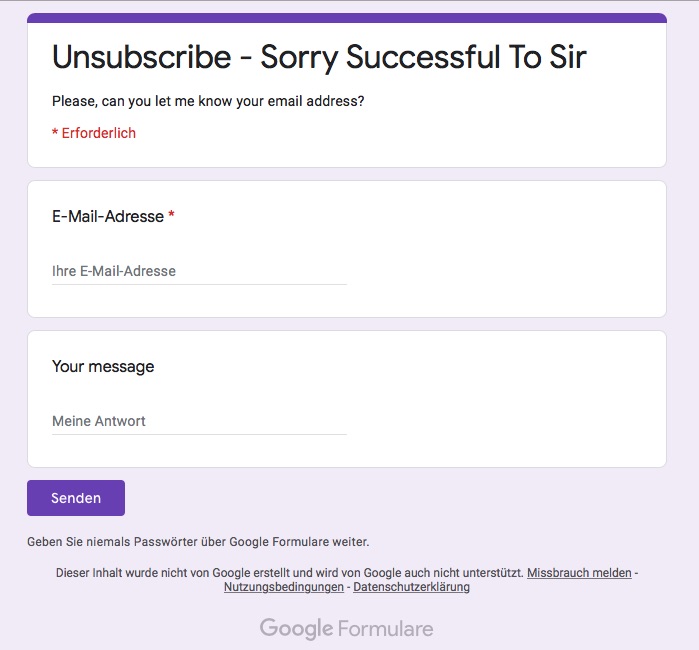
Task: Click the email address request description text
Action: tap(207, 101)
